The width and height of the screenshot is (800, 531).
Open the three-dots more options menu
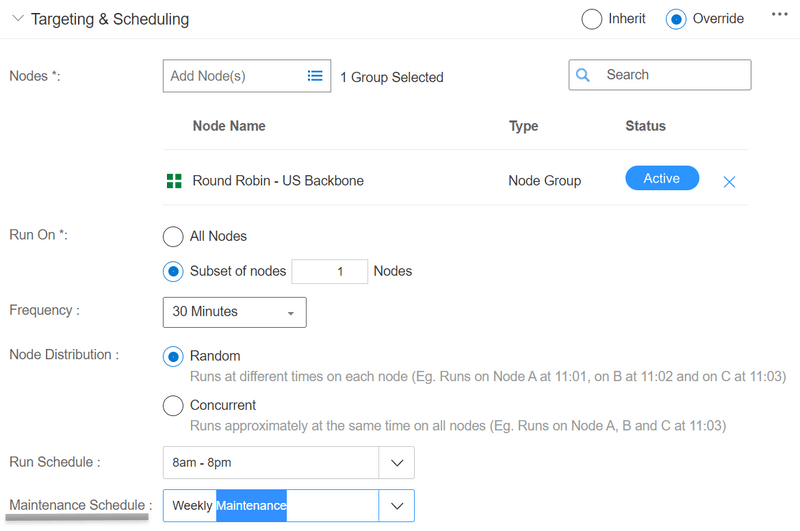pos(780,15)
